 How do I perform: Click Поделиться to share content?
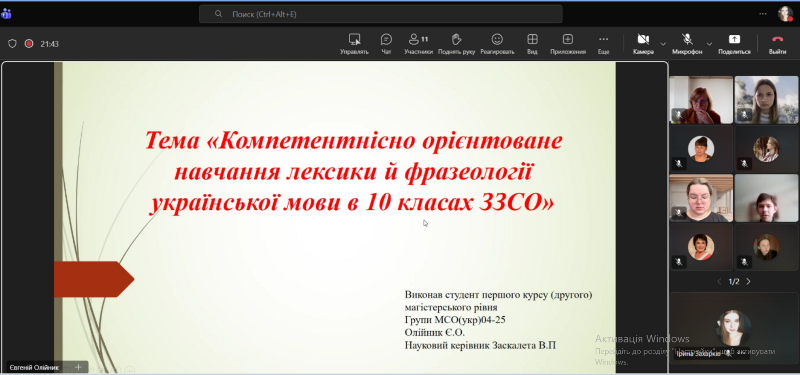point(734,44)
